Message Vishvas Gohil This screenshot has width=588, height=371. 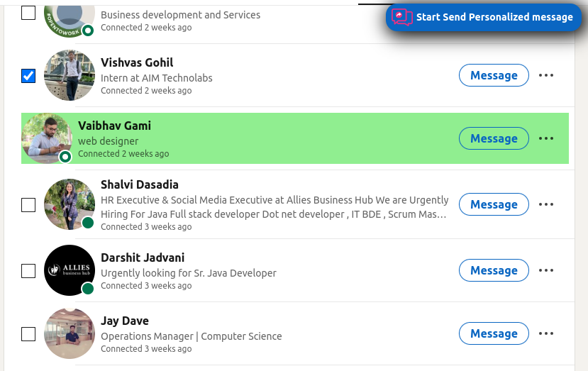pos(494,75)
